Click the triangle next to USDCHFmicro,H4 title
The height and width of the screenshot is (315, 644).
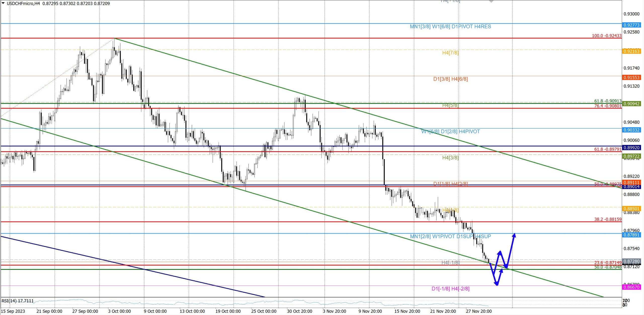[3, 3]
